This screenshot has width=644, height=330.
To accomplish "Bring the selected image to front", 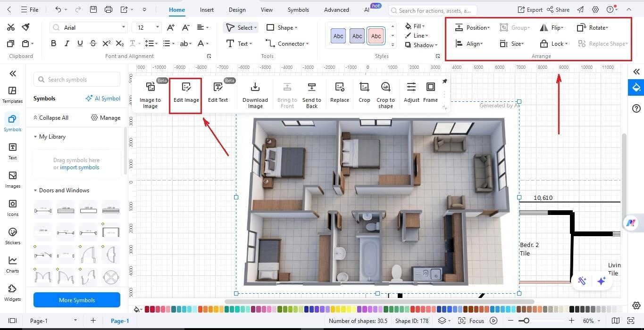I will coord(287,94).
